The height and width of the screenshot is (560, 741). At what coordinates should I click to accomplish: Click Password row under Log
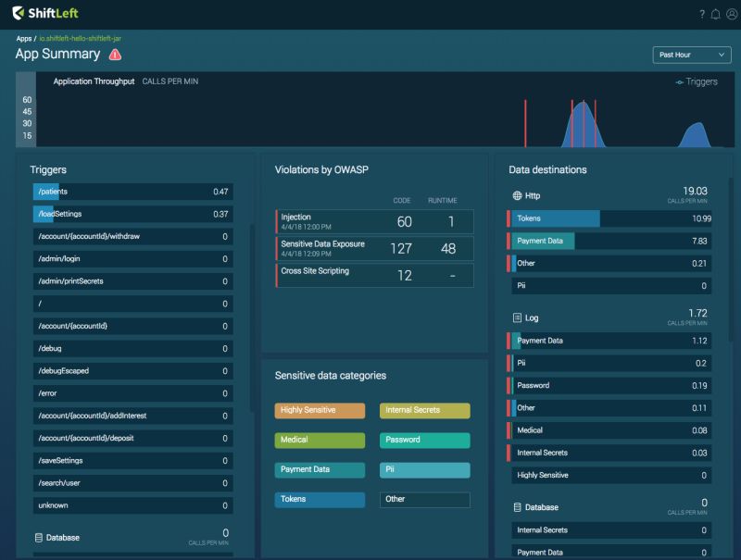(609, 385)
